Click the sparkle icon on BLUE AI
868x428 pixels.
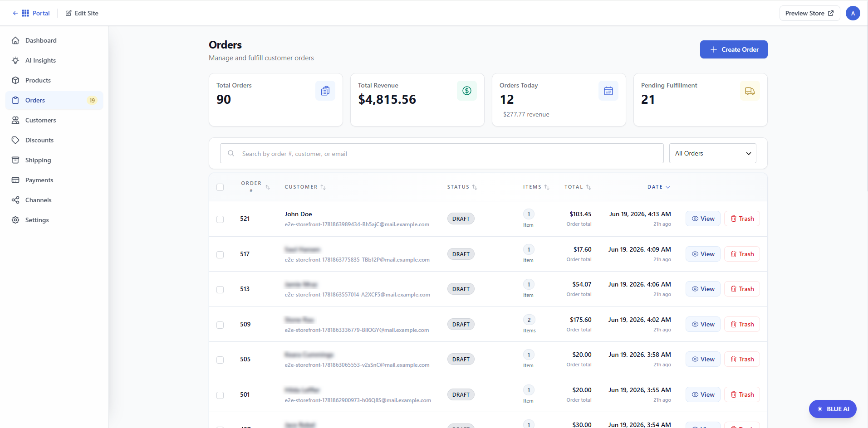click(x=820, y=409)
